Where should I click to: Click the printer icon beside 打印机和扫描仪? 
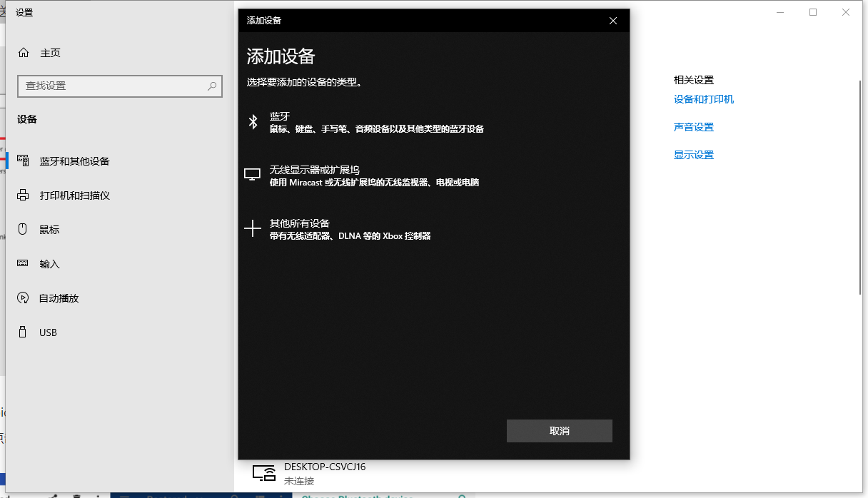(x=24, y=195)
